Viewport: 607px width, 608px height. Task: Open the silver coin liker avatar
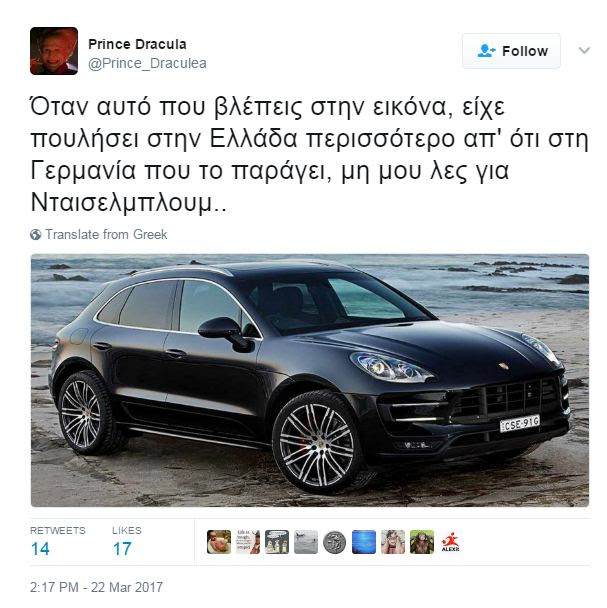point(335,542)
